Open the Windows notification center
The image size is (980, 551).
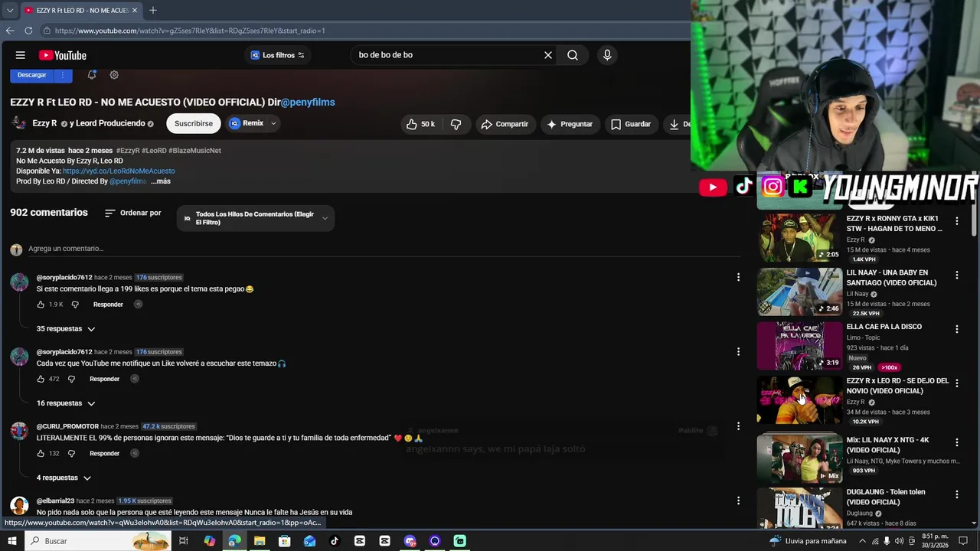(963, 541)
